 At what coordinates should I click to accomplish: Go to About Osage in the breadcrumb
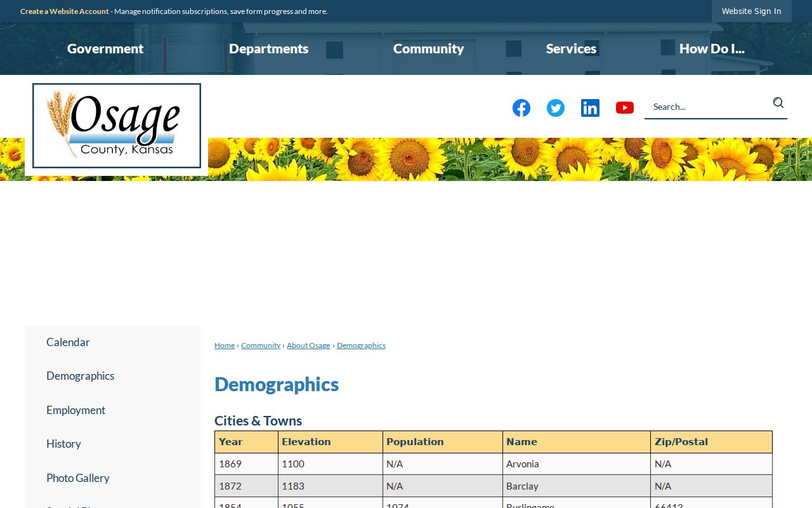tap(308, 345)
